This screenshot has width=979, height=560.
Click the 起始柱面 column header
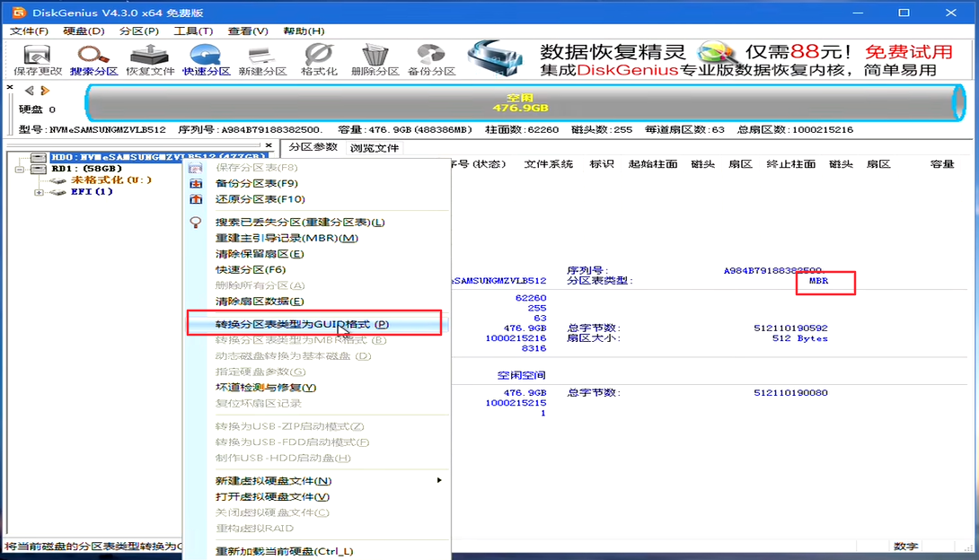coord(653,164)
